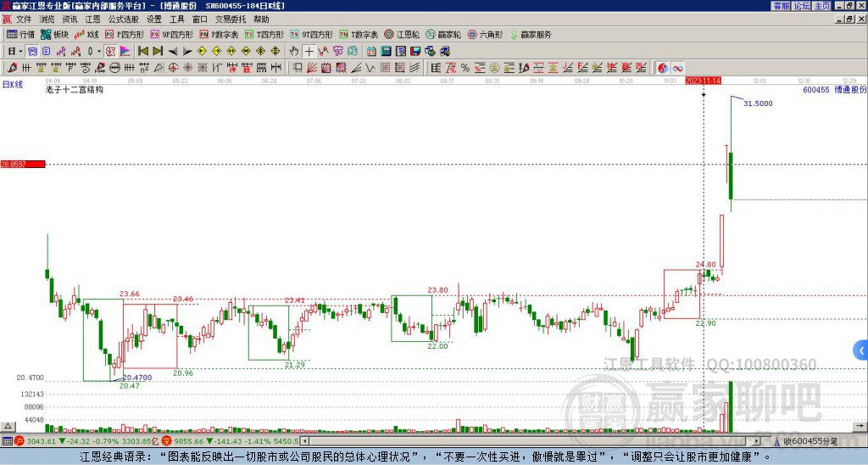This screenshot has width=868, height=465.
Task: Open the 浏览 menu
Action: pos(47,20)
